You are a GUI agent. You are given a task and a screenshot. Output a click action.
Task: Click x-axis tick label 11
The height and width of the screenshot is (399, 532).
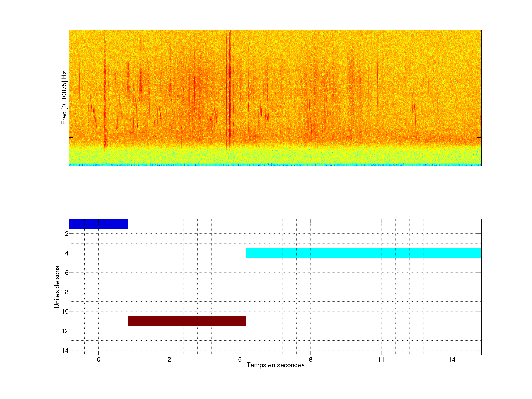381,359
